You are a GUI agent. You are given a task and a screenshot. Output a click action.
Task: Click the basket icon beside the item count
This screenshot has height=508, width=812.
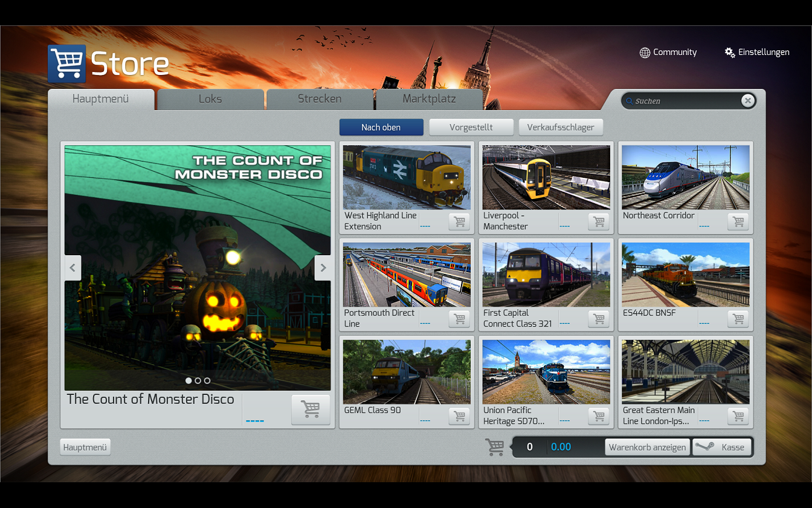(x=495, y=447)
